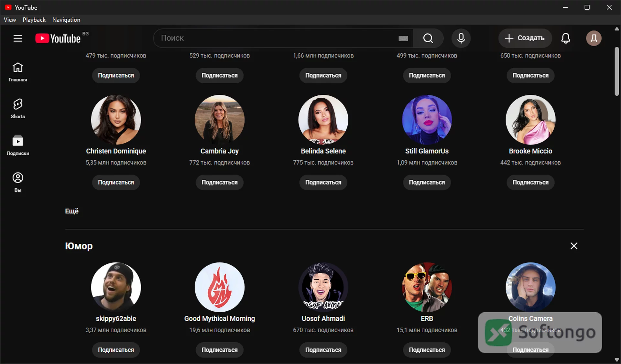This screenshot has height=364, width=621.
Task: Subscribe to Christen Dominique
Action: [x=116, y=182]
